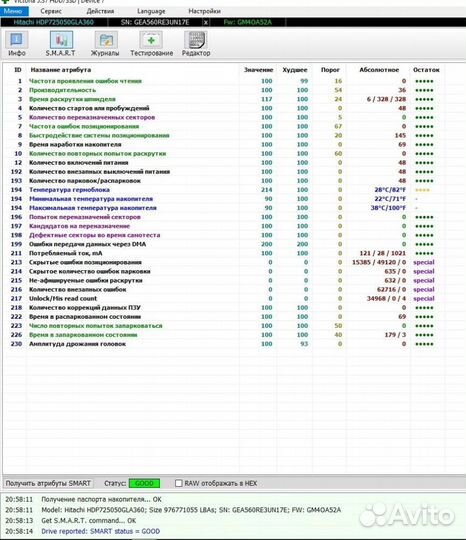The height and width of the screenshot is (540, 466).
Task: Select Количество переназначенных секторов row
Action: tap(224, 117)
